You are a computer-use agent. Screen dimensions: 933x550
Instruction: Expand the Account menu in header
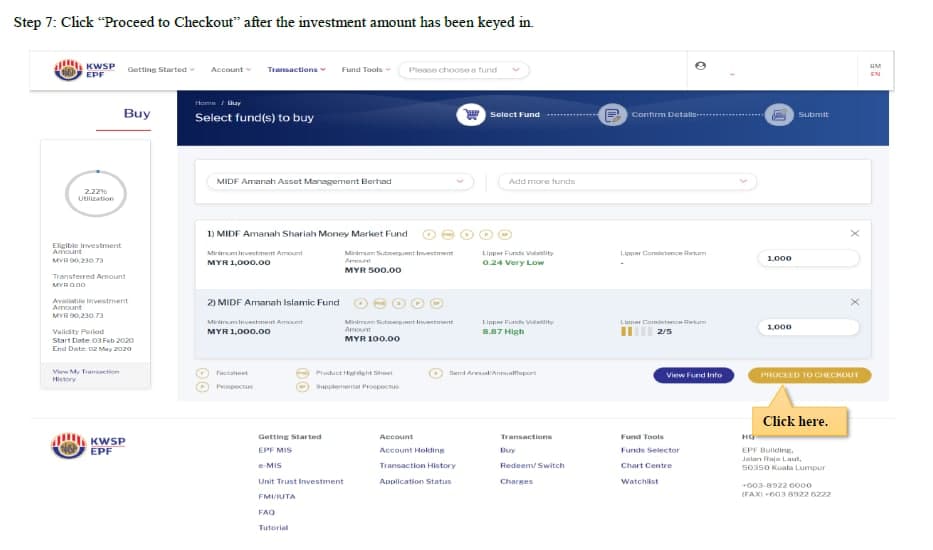tap(231, 70)
